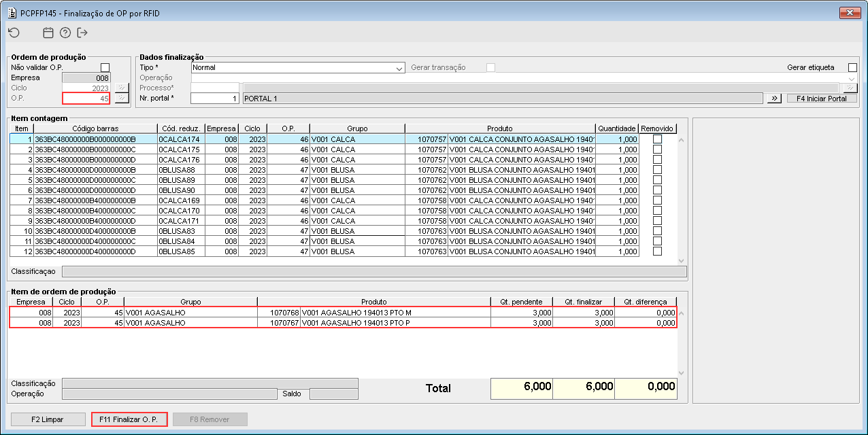Close the PCPFP145 window
This screenshot has height=435, width=868.
pos(850,12)
